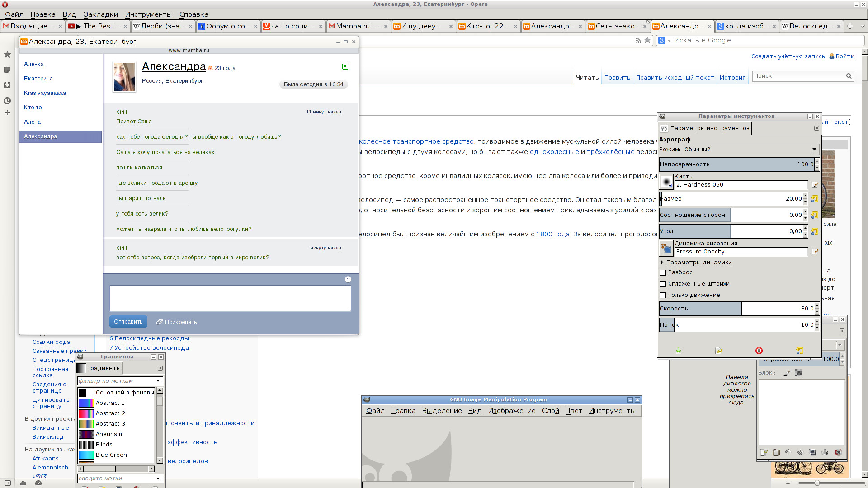Select Krasivayaaaaaa in contacts list
868x488 pixels.
(x=45, y=93)
